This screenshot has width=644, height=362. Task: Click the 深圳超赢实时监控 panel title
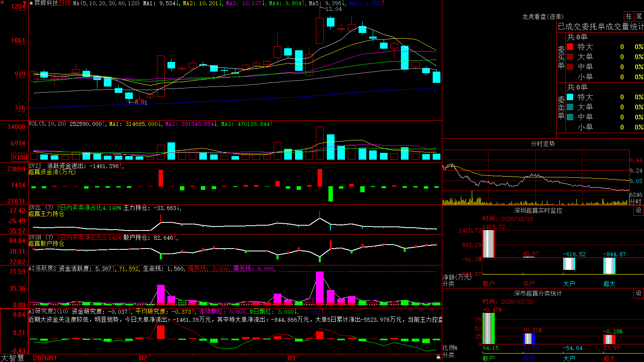click(x=538, y=210)
